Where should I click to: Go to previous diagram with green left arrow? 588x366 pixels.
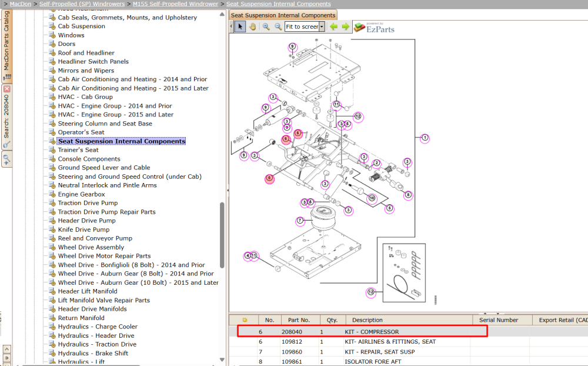[x=333, y=26]
